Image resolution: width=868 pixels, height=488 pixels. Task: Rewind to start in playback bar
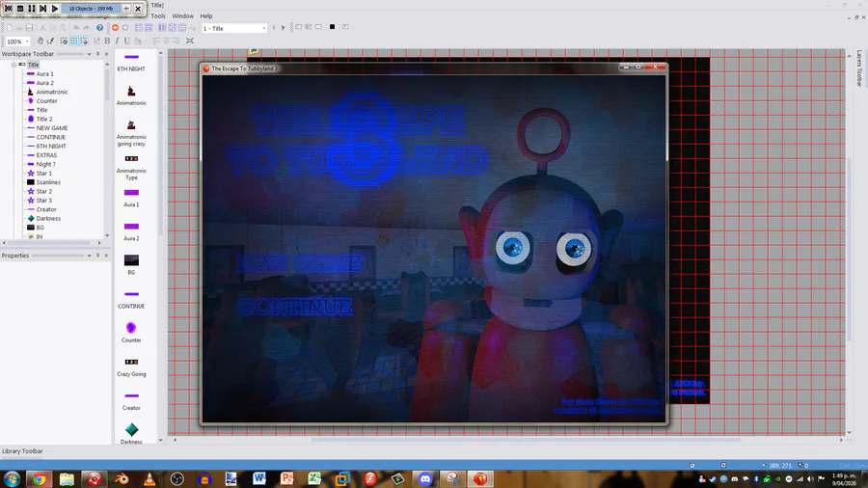9,9
